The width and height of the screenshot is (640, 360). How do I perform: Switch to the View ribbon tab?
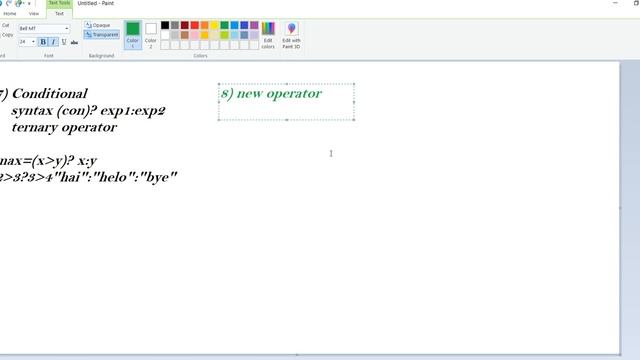pos(34,13)
